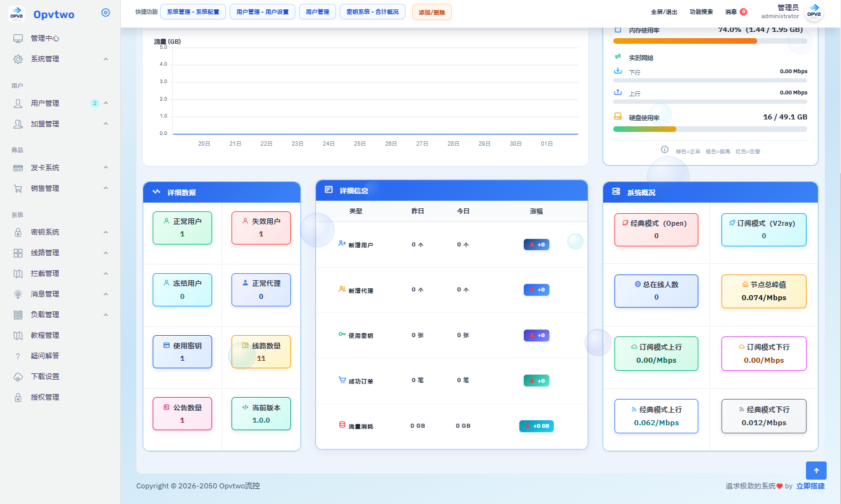
Task: Click the 节点总峰值 card
Action: click(x=764, y=291)
